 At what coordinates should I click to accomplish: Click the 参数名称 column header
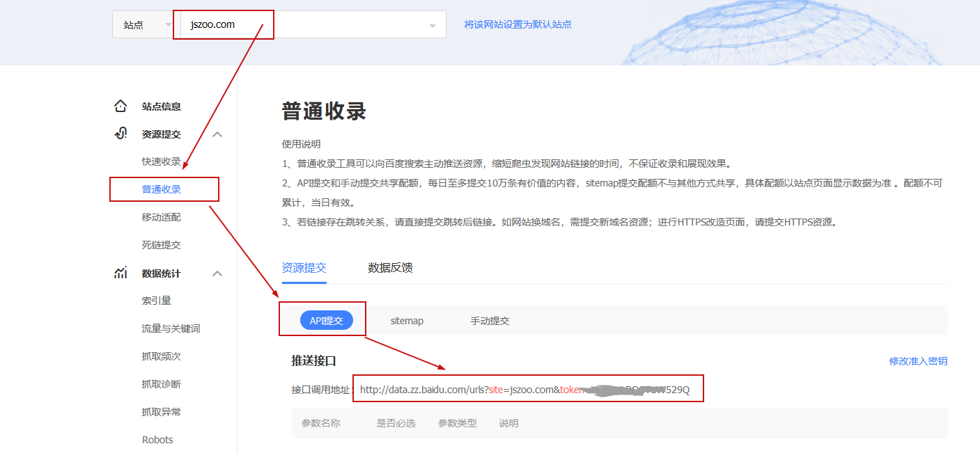[x=321, y=423]
